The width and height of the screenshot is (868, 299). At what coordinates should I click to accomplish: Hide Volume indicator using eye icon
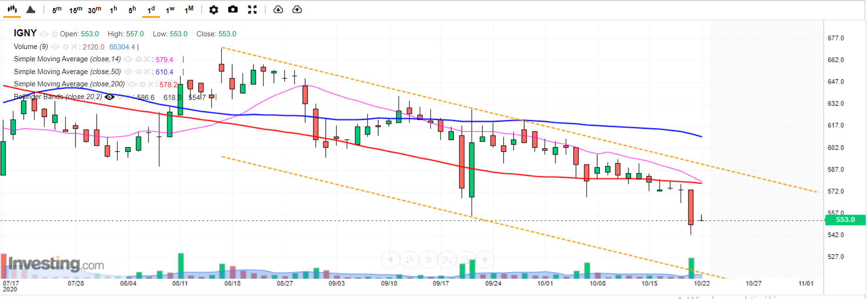coord(55,47)
